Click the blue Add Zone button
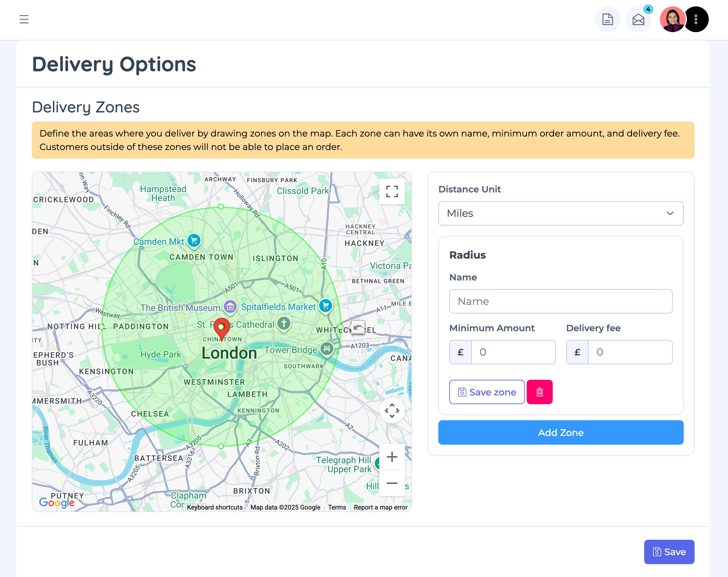The height and width of the screenshot is (577, 728). tap(560, 432)
